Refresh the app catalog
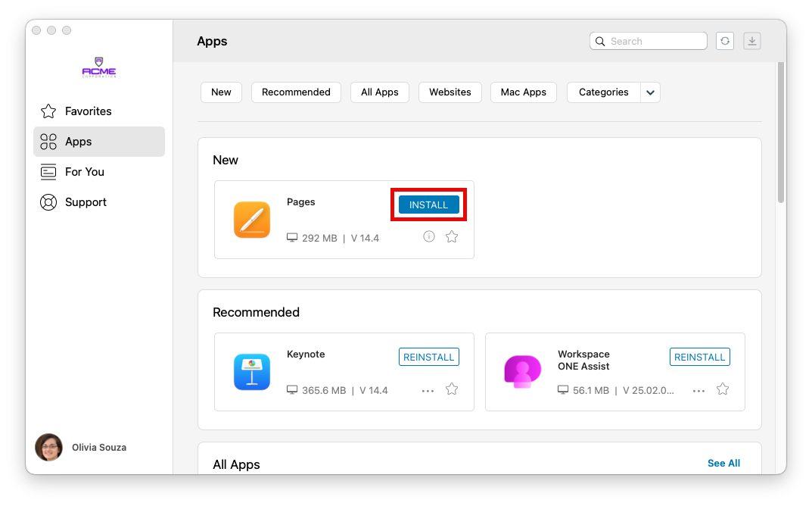 coord(724,41)
